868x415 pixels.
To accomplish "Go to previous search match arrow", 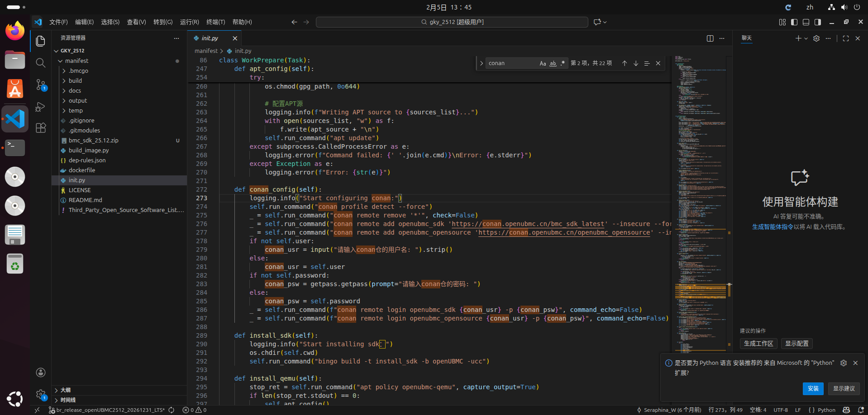I will [625, 63].
